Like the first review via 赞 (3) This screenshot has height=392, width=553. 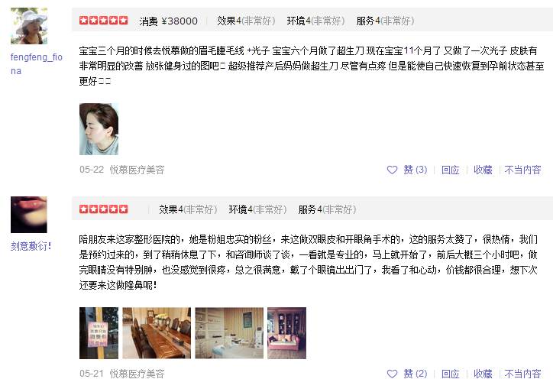(x=415, y=170)
